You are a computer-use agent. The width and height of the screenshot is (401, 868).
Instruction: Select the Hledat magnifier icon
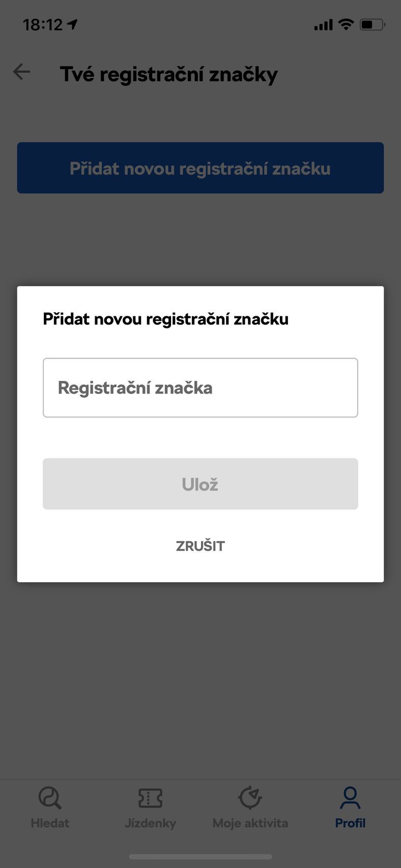tap(49, 797)
